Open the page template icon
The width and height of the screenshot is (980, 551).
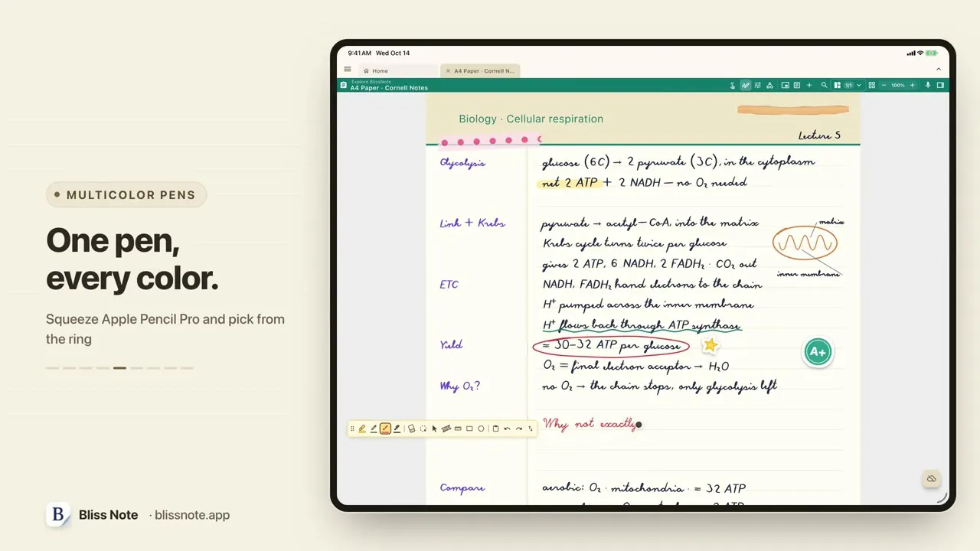click(797, 85)
